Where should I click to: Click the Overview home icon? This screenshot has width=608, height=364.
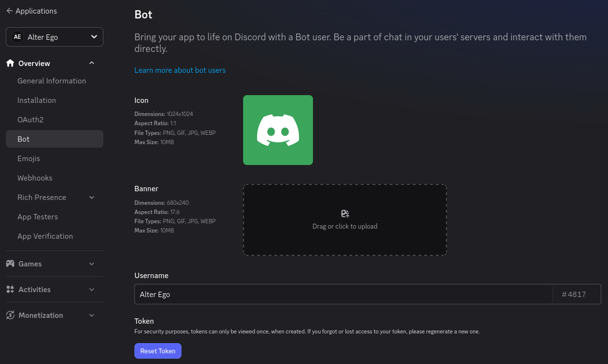tap(10, 63)
